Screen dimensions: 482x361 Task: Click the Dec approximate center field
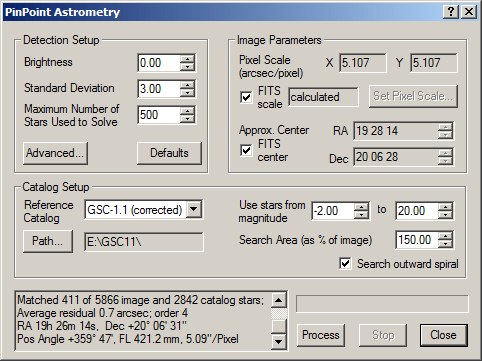pos(396,157)
